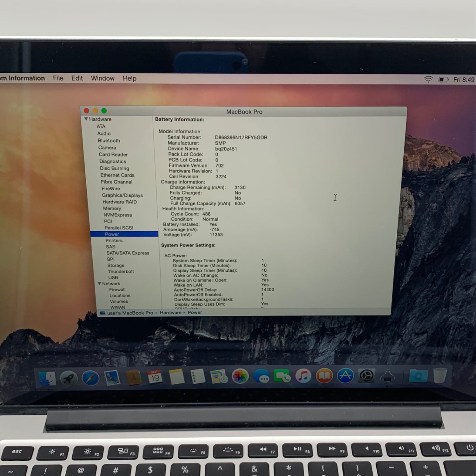Open the Edit menu
The height and width of the screenshot is (476, 476).
pyautogui.click(x=77, y=78)
